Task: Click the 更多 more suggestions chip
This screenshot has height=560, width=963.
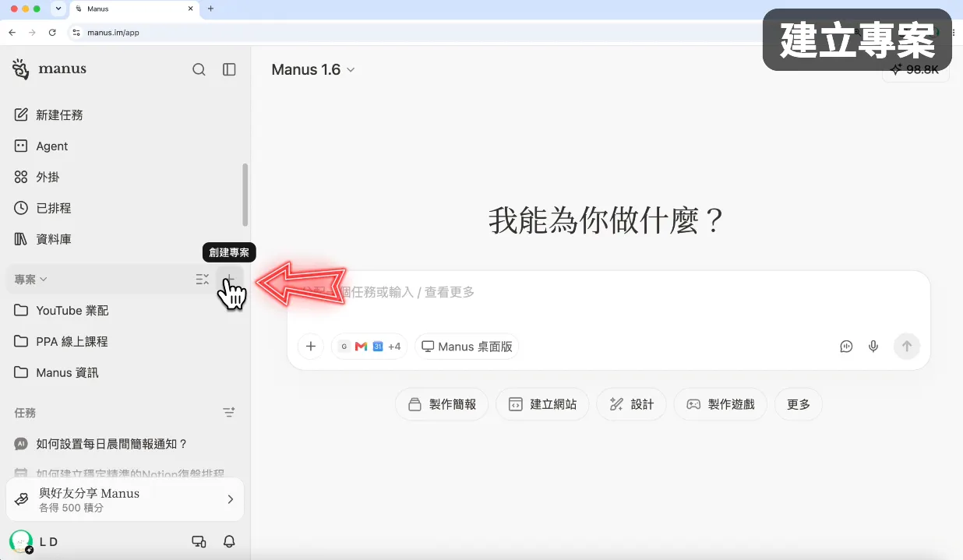Action: click(799, 404)
